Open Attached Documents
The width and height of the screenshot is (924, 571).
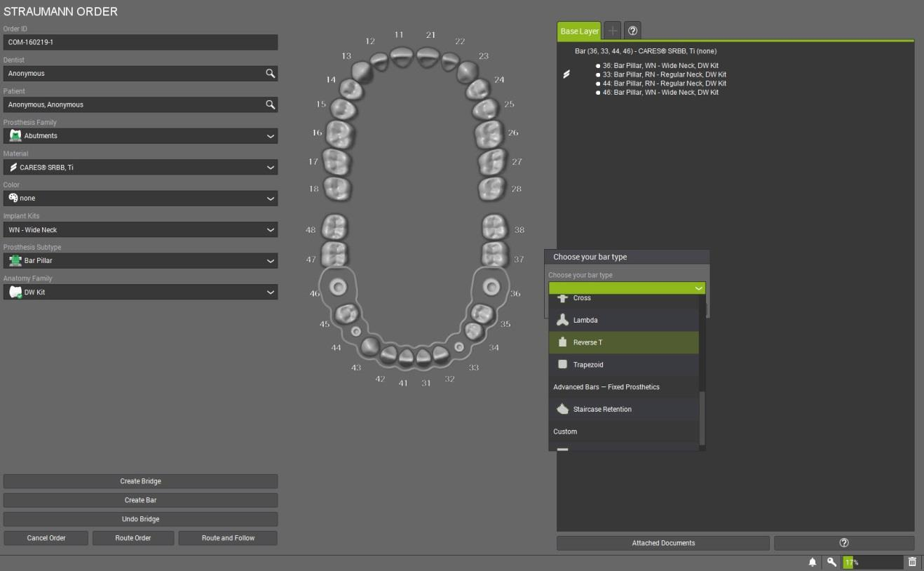(x=663, y=543)
